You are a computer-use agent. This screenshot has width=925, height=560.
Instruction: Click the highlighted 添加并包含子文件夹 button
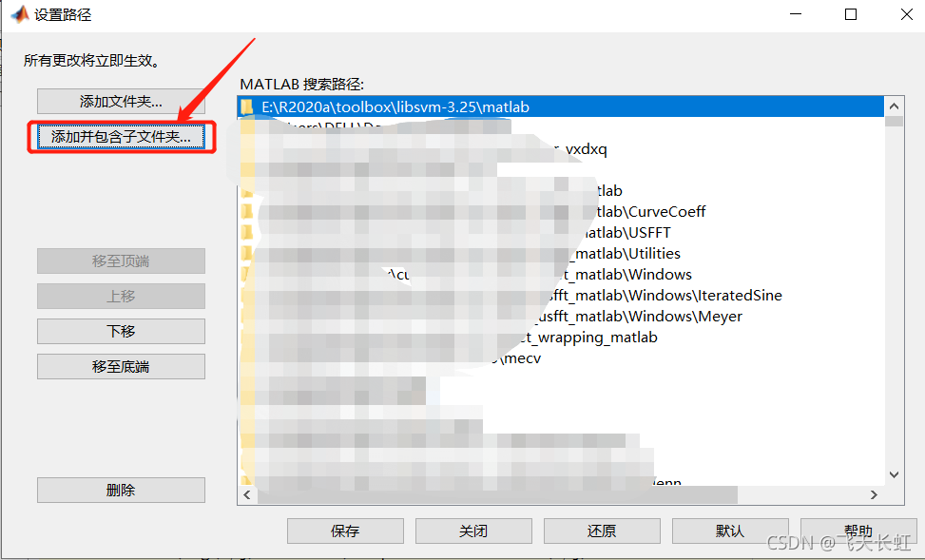pos(121,137)
